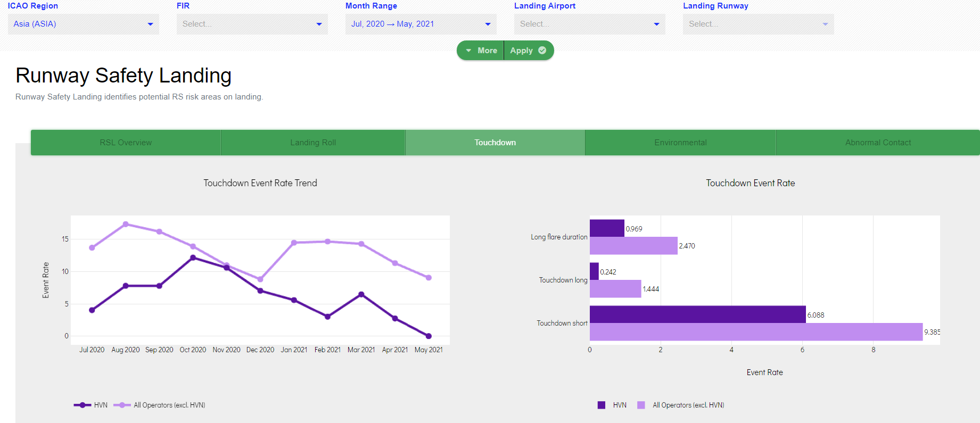
Task: Toggle All Operators series in trend chart legend
Action: (x=159, y=405)
